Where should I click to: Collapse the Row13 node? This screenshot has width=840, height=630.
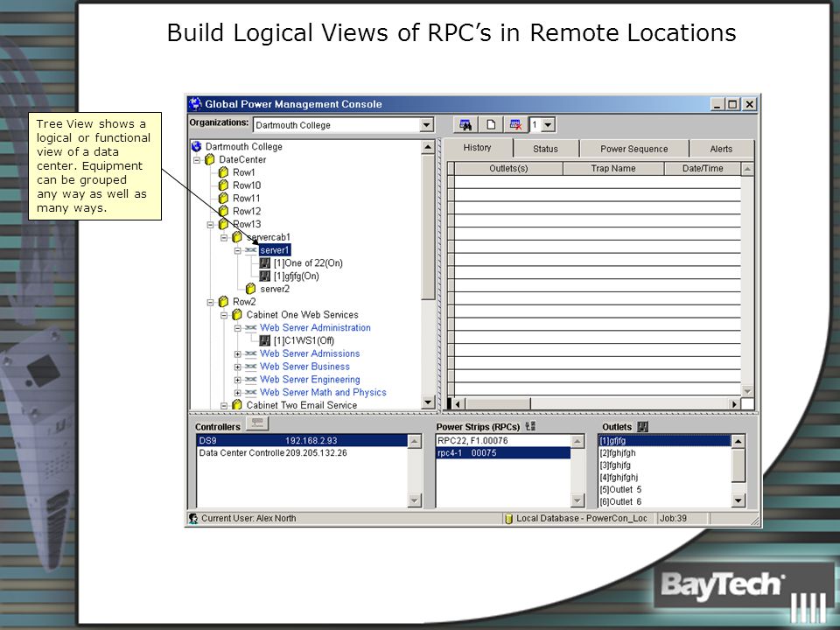[x=211, y=225]
